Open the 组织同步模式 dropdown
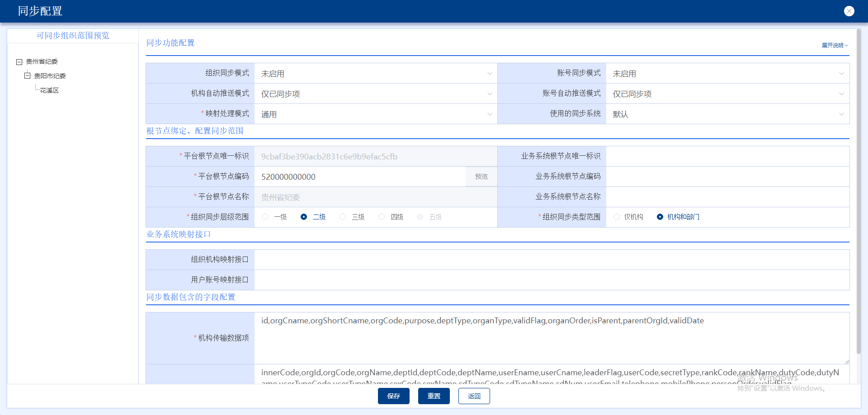This screenshot has height=415, width=868. 376,73
